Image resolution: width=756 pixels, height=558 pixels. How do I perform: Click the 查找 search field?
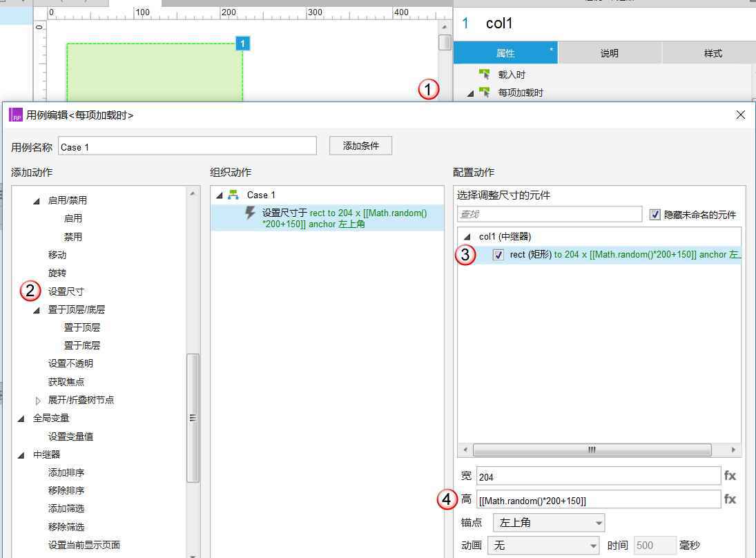(550, 214)
